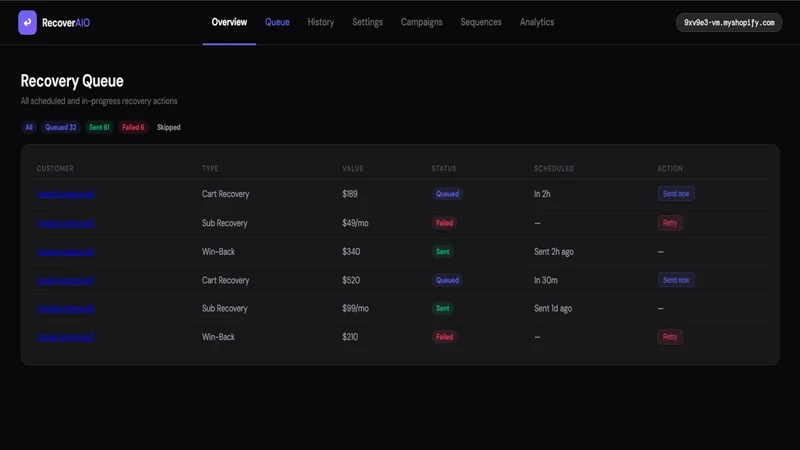Open customer email link in $520 row
Screen dimensions: 800x450
(x=65, y=280)
